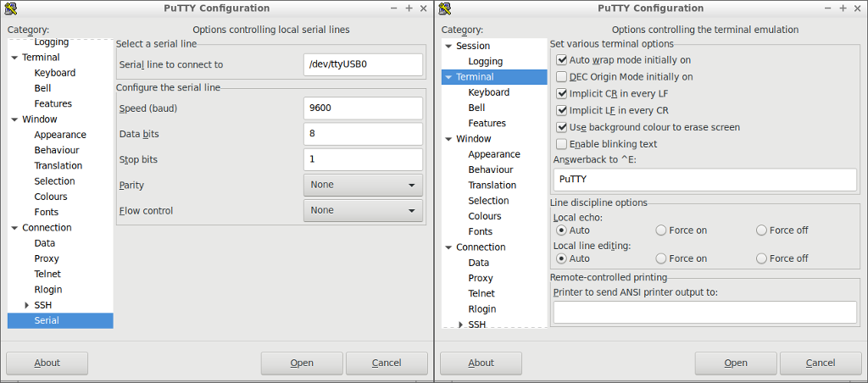Click Open button in left window

(x=302, y=363)
